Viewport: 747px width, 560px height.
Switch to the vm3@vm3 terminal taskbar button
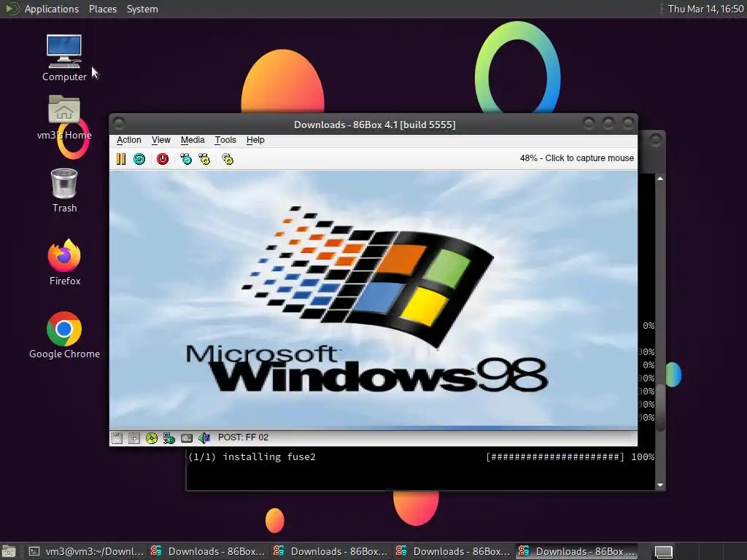[x=86, y=551]
